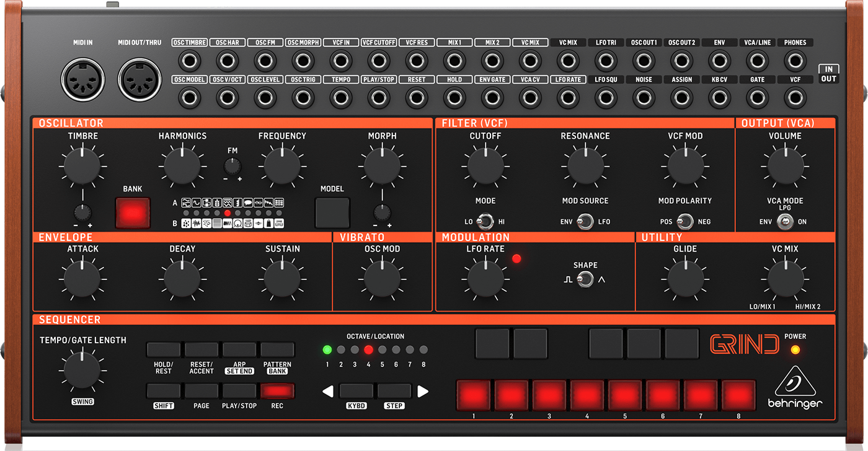This screenshot has width=868, height=451.
Task: Flip the filter MODE LO/HI switch
Action: point(485,222)
